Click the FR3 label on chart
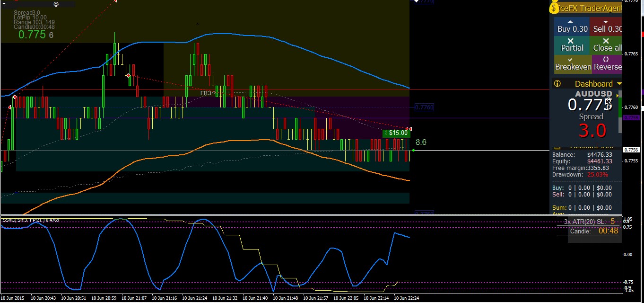Viewport: 644px width, 303px height. (x=206, y=93)
